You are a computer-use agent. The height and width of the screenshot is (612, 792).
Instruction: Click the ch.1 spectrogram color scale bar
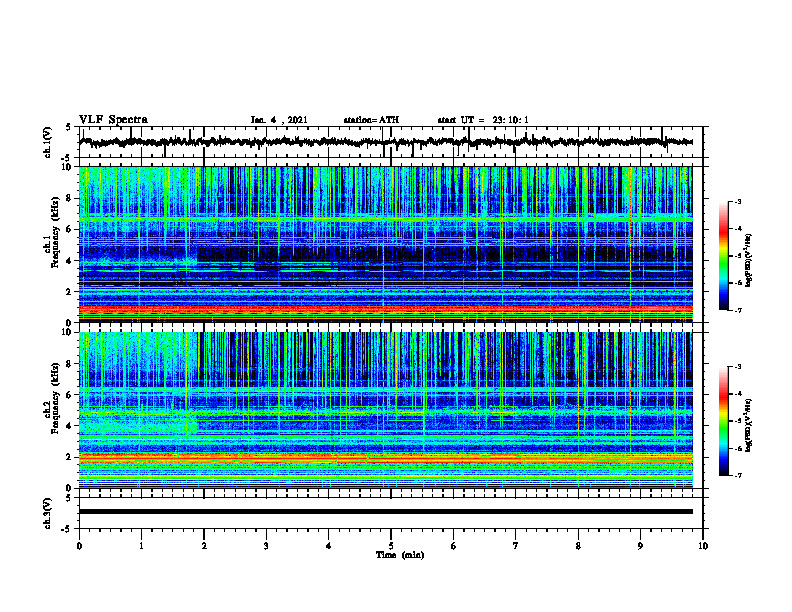(724, 256)
